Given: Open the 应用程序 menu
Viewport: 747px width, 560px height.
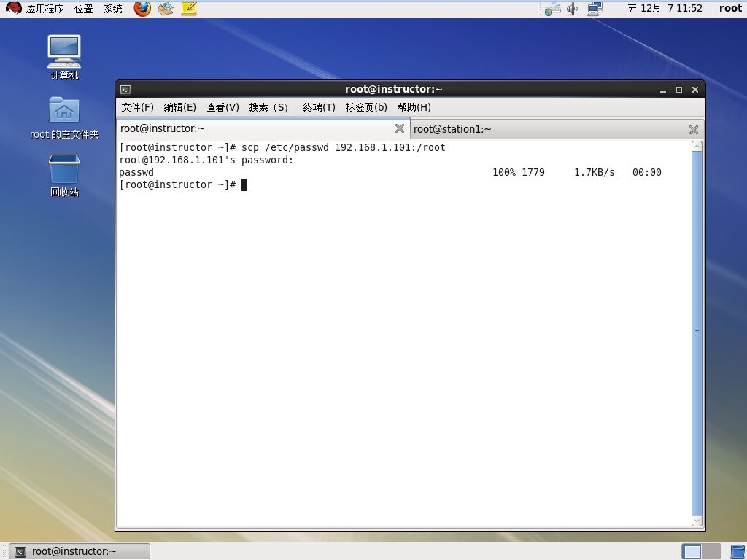Looking at the screenshot, I should pos(44,9).
